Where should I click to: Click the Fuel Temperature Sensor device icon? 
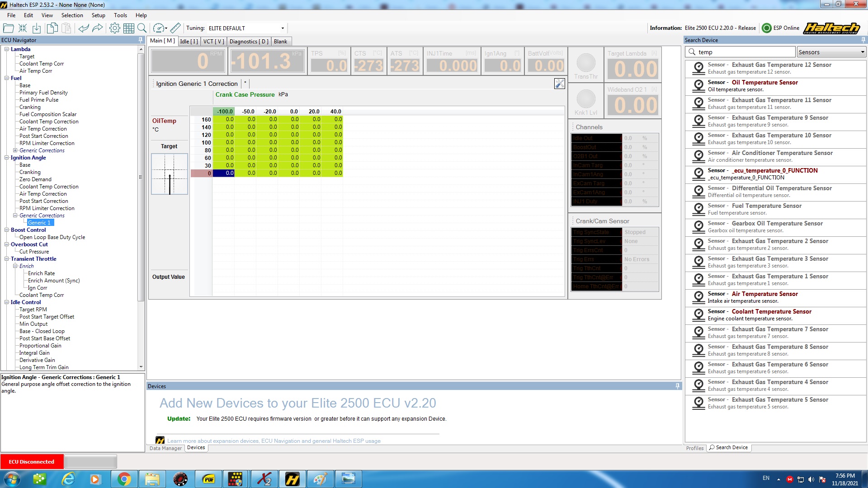699,209
